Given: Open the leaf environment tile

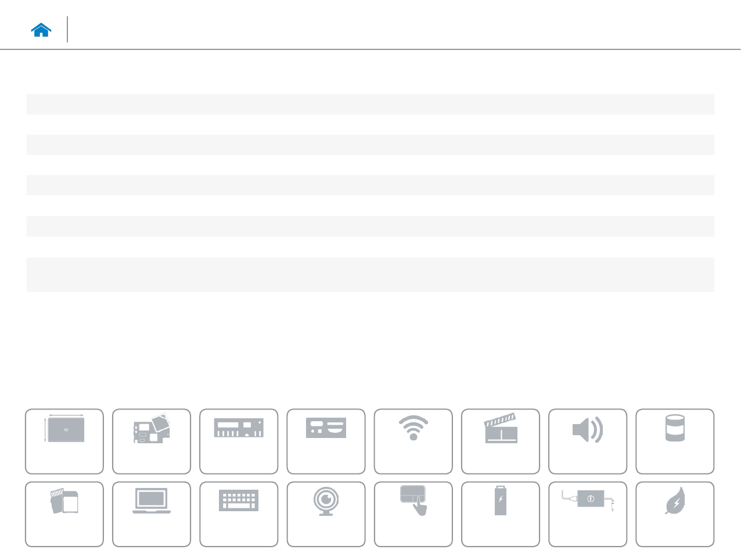Looking at the screenshot, I should click(675, 514).
